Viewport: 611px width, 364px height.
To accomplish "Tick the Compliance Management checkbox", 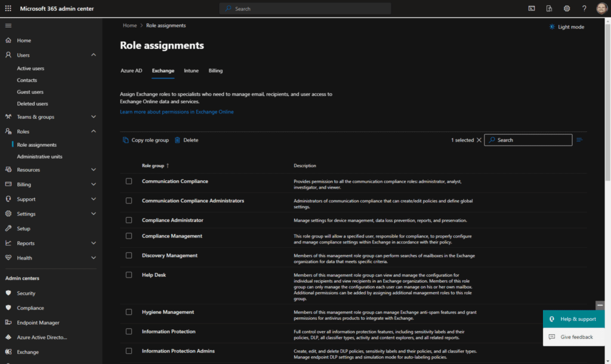I will [x=129, y=236].
